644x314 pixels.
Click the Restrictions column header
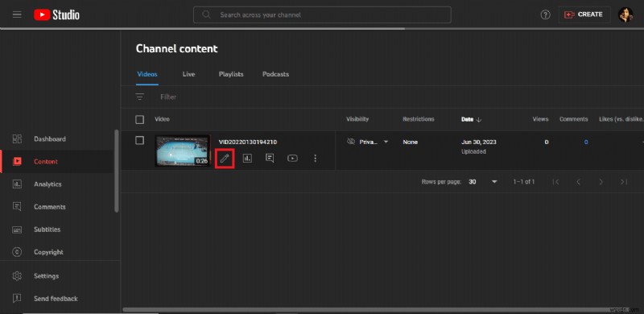click(x=418, y=119)
